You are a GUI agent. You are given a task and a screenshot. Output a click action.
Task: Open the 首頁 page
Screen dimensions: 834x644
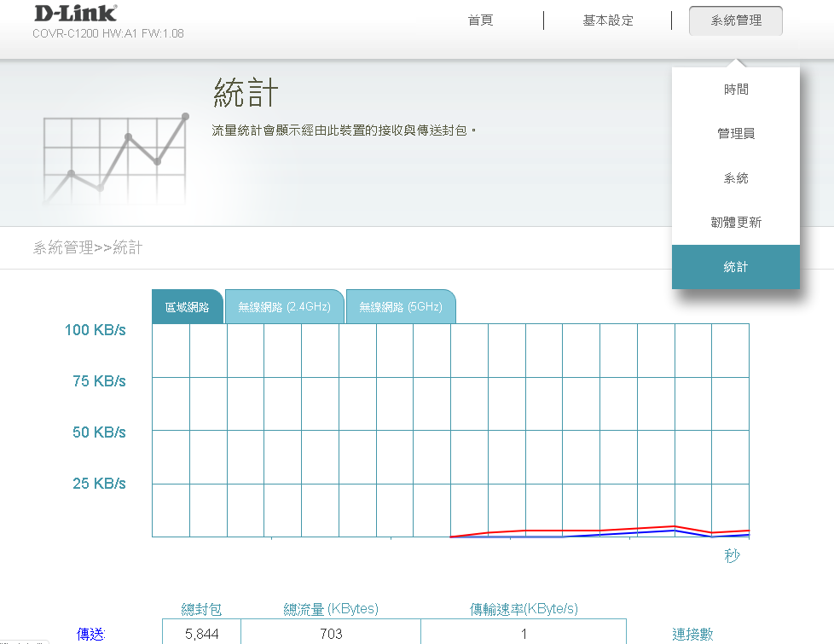[480, 20]
